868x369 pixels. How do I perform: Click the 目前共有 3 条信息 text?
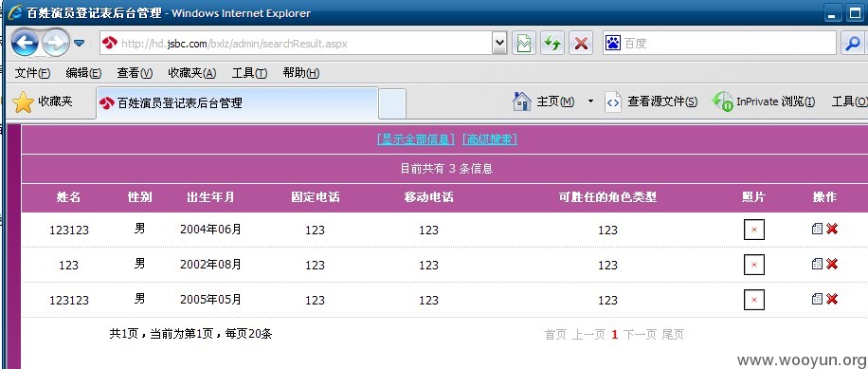446,169
